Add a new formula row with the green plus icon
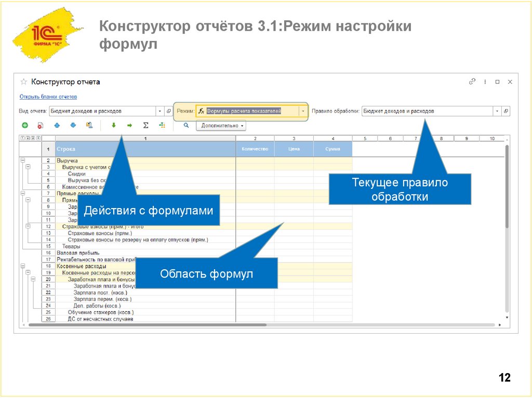The height and width of the screenshot is (398, 532). [25, 125]
